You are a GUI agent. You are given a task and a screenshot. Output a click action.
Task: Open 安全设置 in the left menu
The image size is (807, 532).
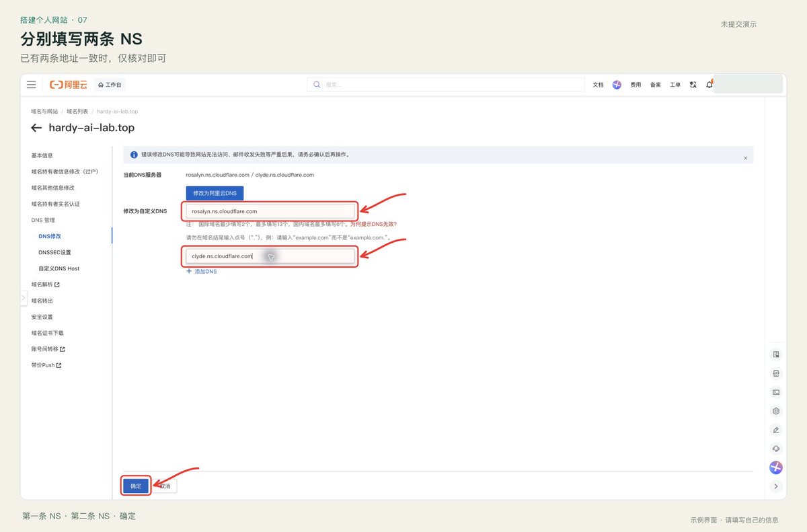[42, 317]
